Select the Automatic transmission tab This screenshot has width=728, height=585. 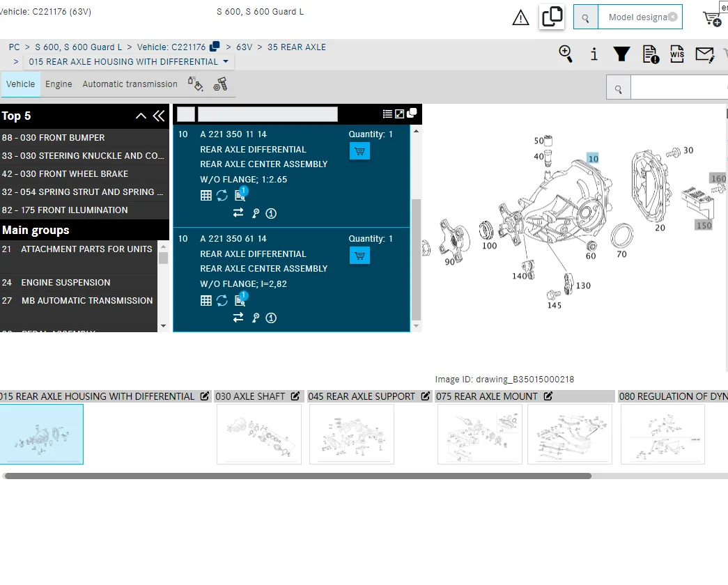point(130,84)
